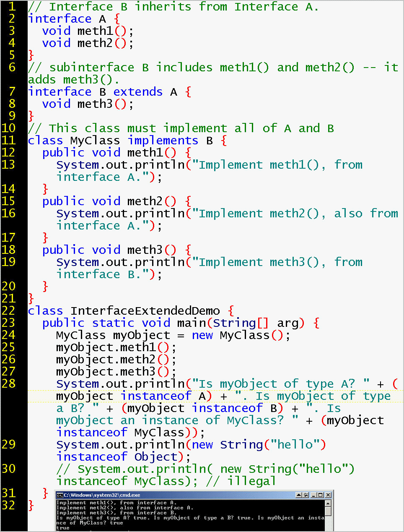Click 'new String("hello")' on line 29
This screenshot has width=404, height=532.
(x=259, y=445)
